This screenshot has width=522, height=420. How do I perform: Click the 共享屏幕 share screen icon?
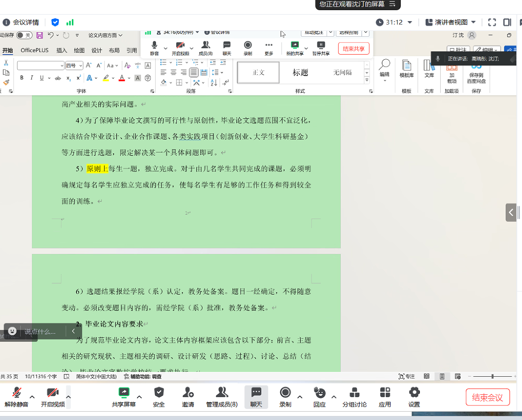124,393
